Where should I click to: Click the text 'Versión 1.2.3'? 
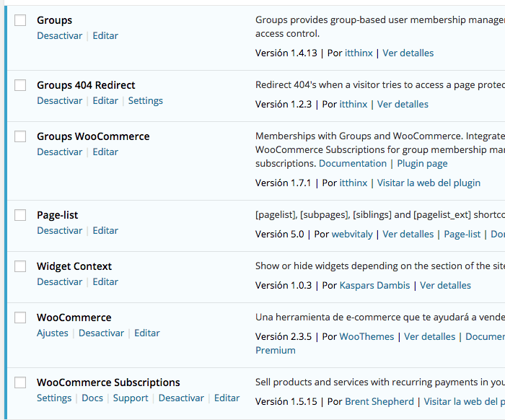point(284,105)
